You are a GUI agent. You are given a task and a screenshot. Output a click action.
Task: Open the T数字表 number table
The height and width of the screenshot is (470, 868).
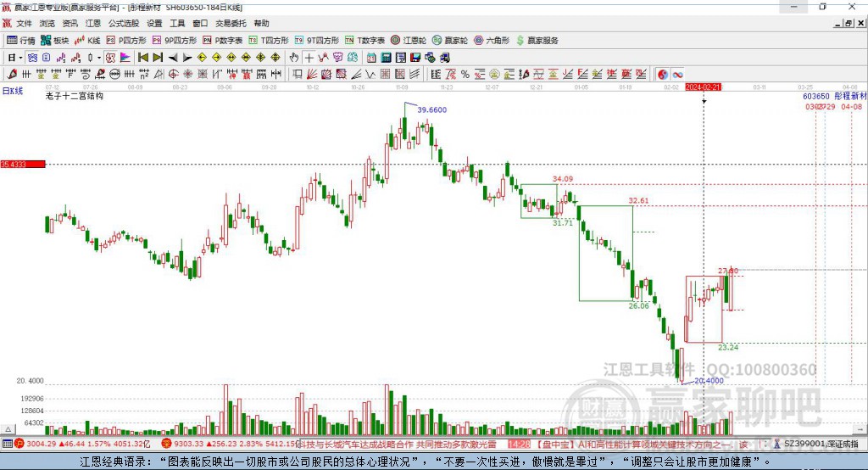[364, 41]
